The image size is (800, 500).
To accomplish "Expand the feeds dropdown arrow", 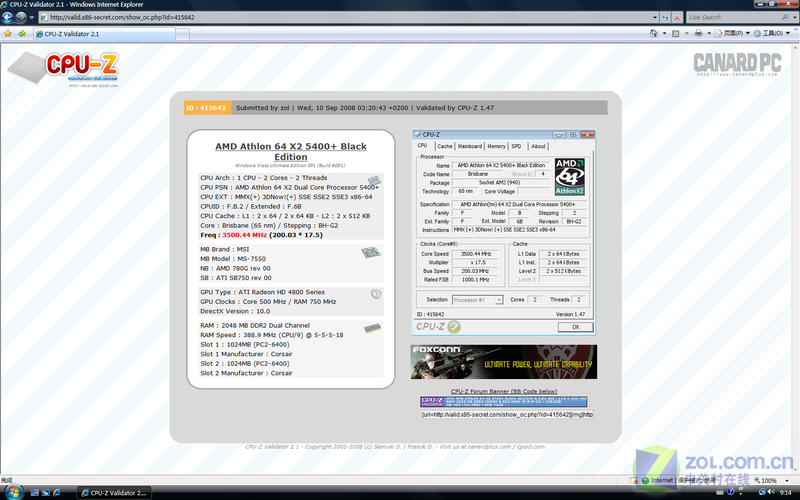I will (x=686, y=33).
